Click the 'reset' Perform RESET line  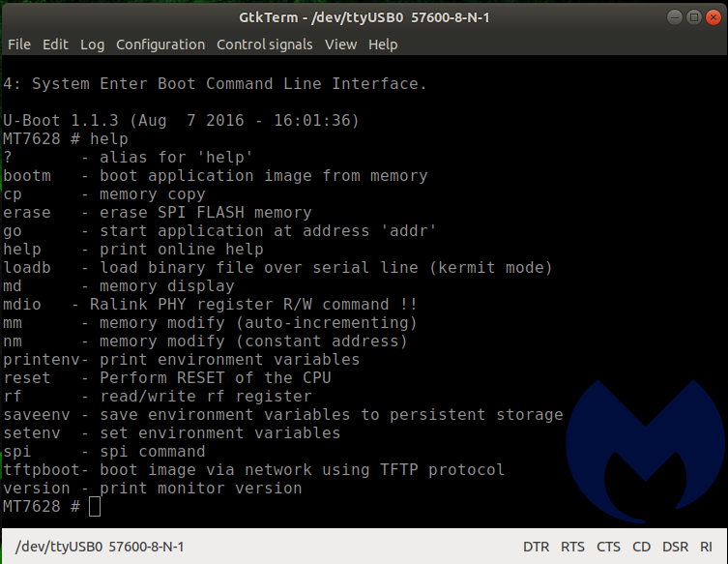coord(167,377)
